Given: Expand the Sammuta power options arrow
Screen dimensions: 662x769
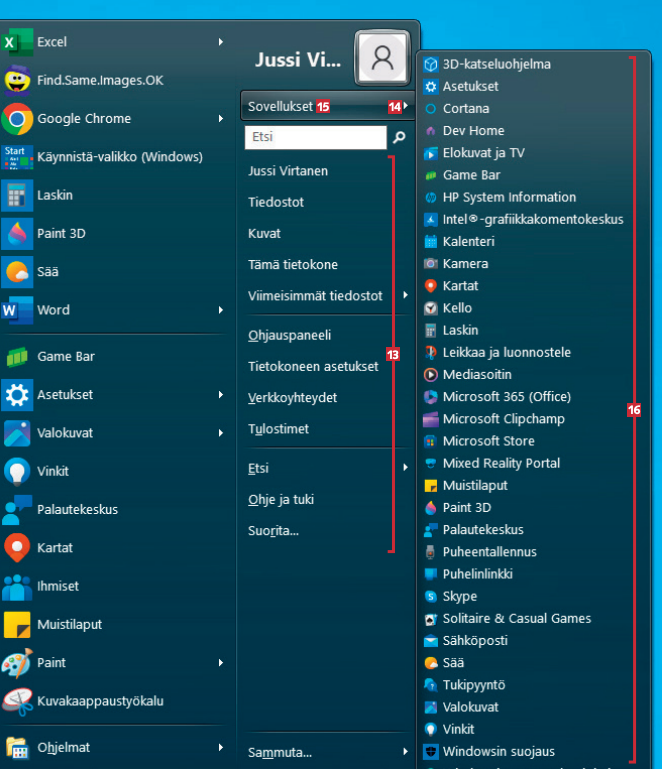Looking at the screenshot, I should tap(405, 752).
